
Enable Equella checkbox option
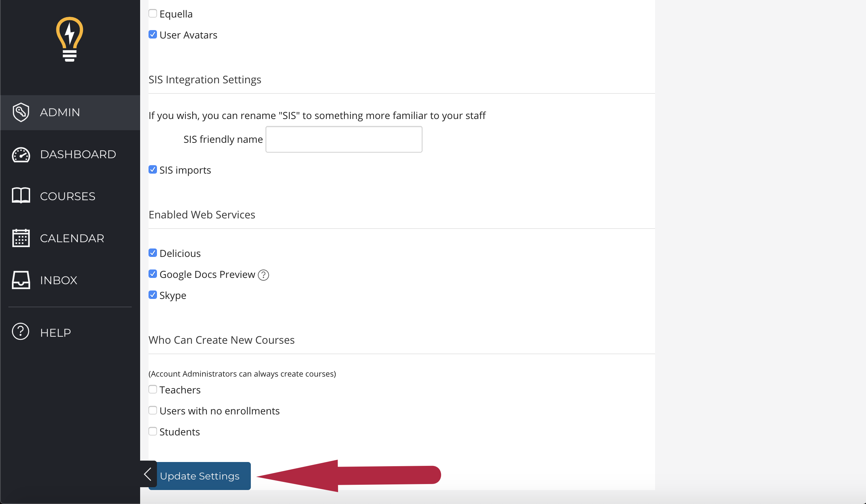pyautogui.click(x=152, y=13)
